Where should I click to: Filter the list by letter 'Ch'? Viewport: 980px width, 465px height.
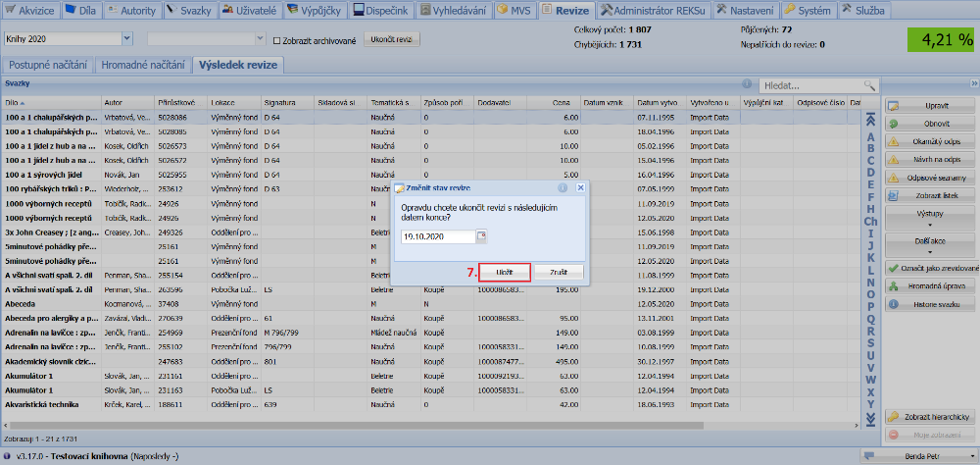click(x=869, y=222)
